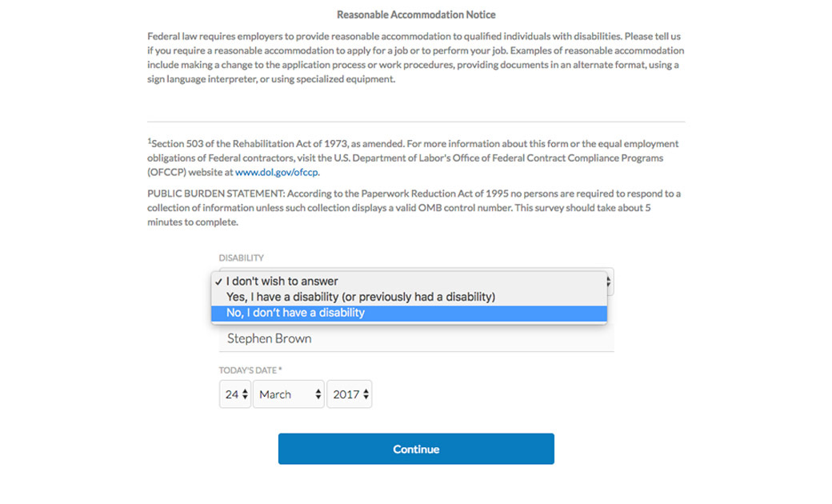The width and height of the screenshot is (832, 504).
Task: Click the up-down arrows on the 2017 selector
Action: (366, 394)
